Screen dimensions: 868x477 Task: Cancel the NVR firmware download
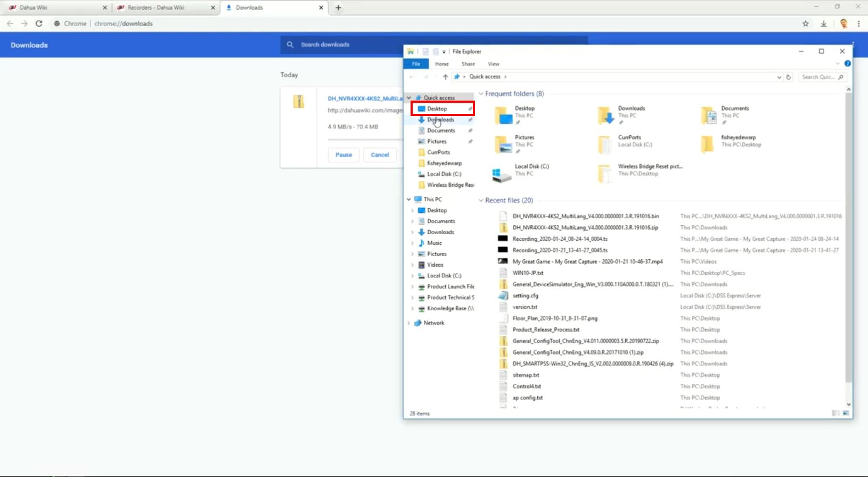(380, 155)
